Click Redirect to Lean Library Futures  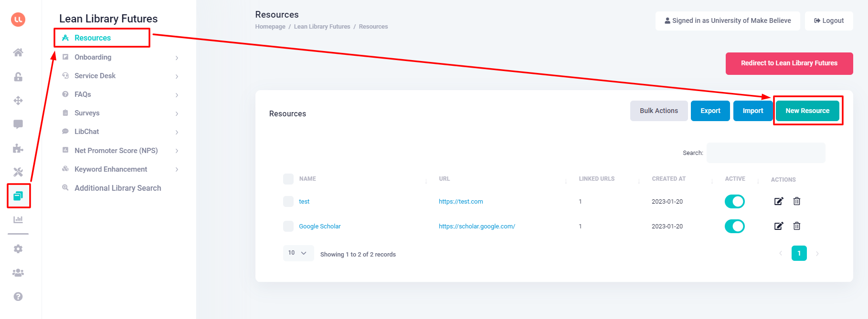[x=789, y=63]
